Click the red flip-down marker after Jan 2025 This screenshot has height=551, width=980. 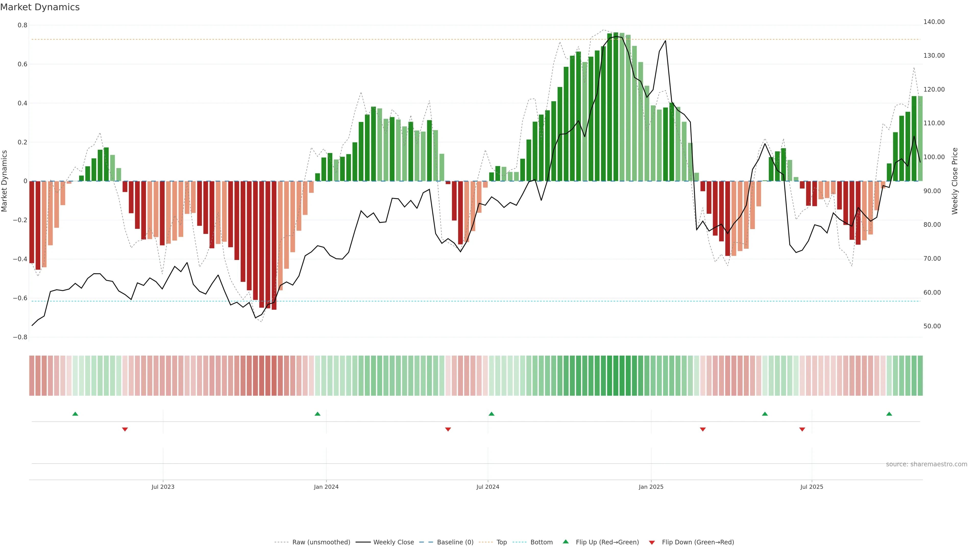pos(703,429)
